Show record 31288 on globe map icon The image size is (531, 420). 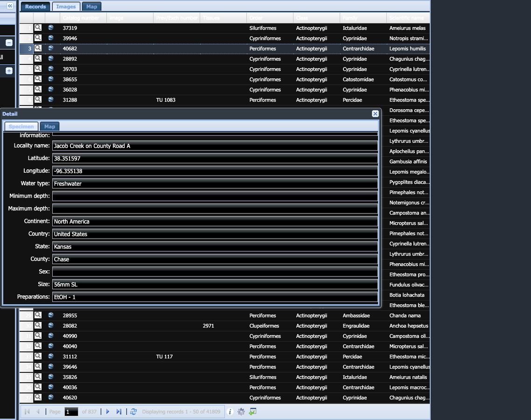click(51, 99)
